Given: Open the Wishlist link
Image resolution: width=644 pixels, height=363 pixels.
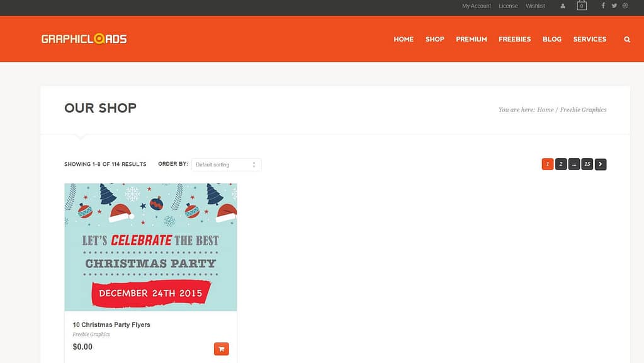Looking at the screenshot, I should pyautogui.click(x=535, y=6).
